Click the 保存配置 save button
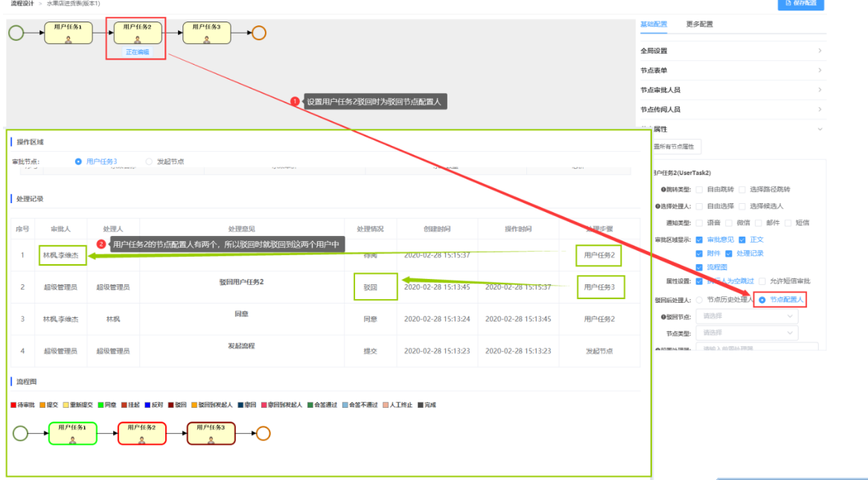The height and width of the screenshot is (480, 868). click(800, 4)
